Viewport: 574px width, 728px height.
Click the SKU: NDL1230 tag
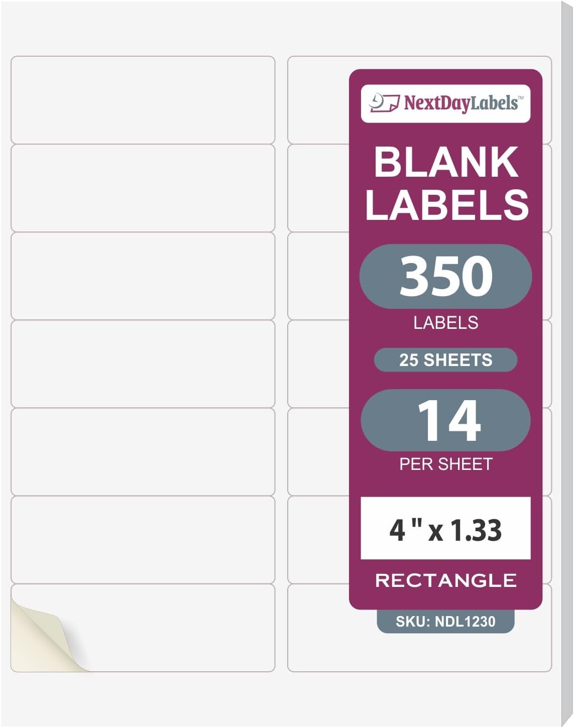(445, 622)
